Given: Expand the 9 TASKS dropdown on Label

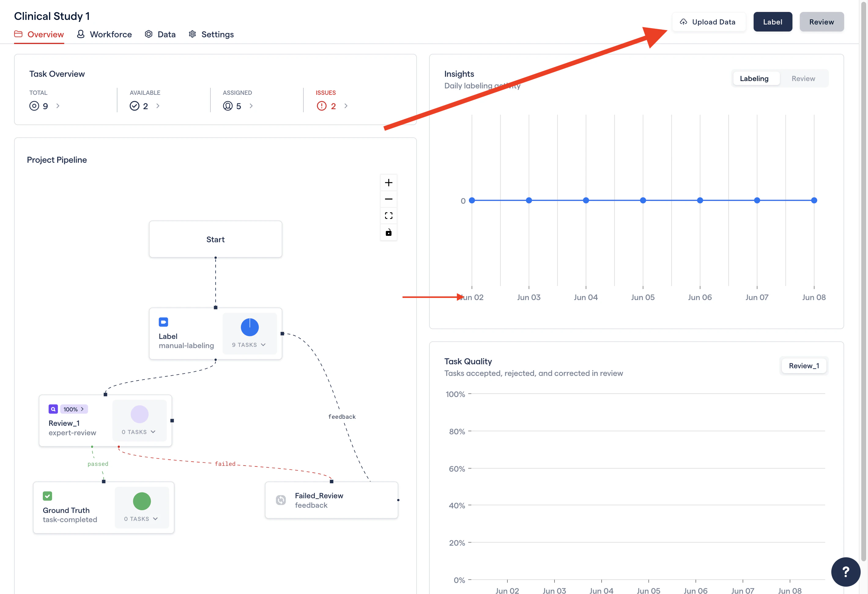Looking at the screenshot, I should pyautogui.click(x=249, y=345).
